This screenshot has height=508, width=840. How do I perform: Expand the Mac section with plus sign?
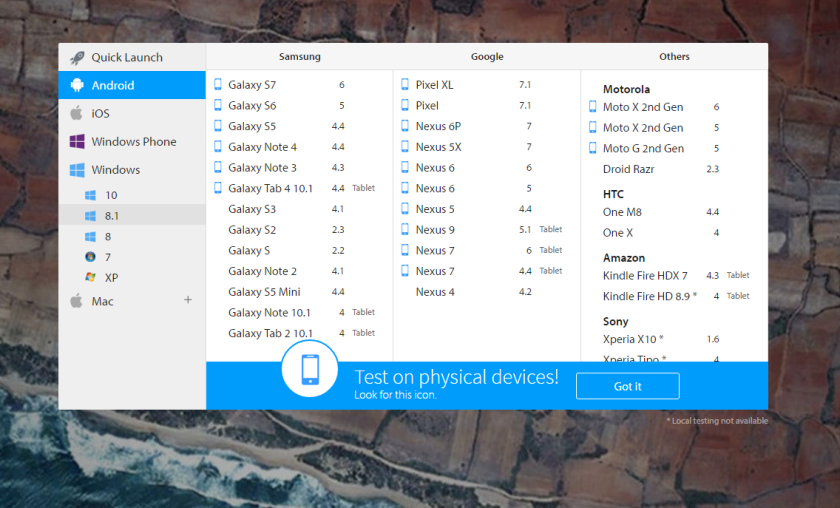point(188,300)
